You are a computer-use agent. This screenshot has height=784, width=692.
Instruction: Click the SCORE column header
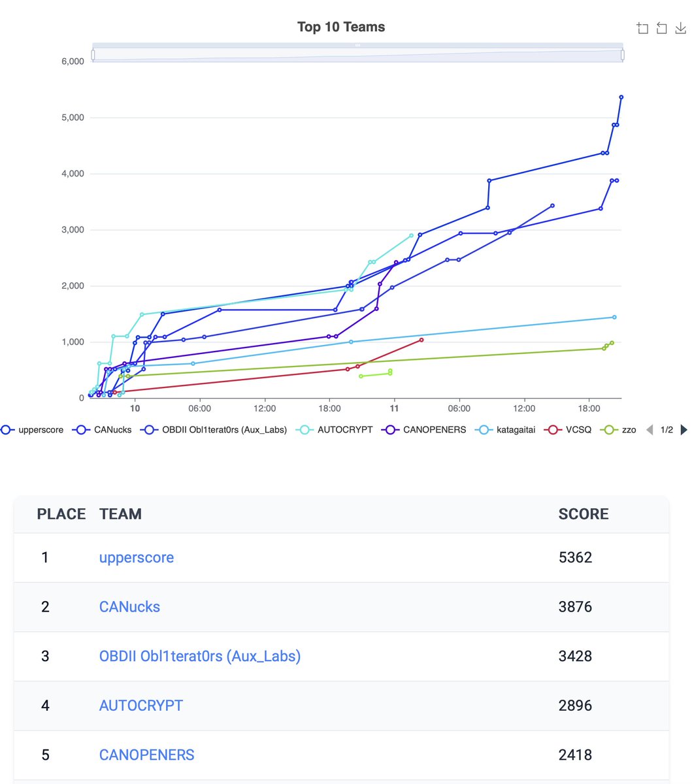point(584,514)
